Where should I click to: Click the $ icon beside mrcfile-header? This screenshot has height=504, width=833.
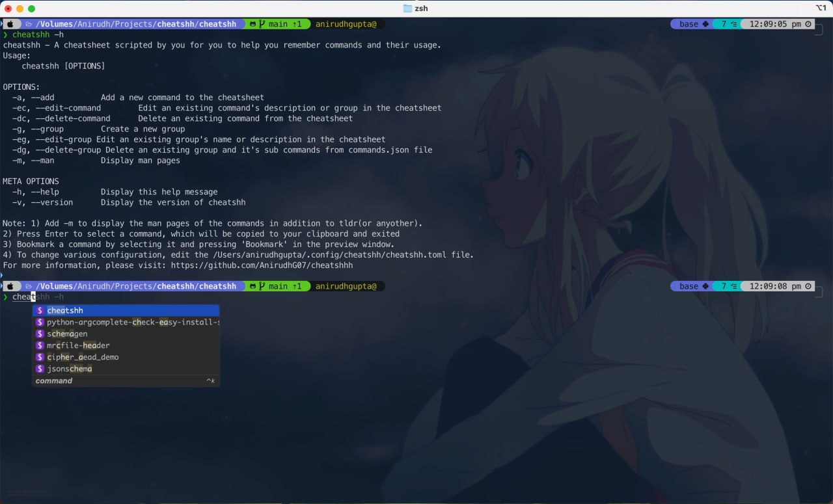pos(40,346)
